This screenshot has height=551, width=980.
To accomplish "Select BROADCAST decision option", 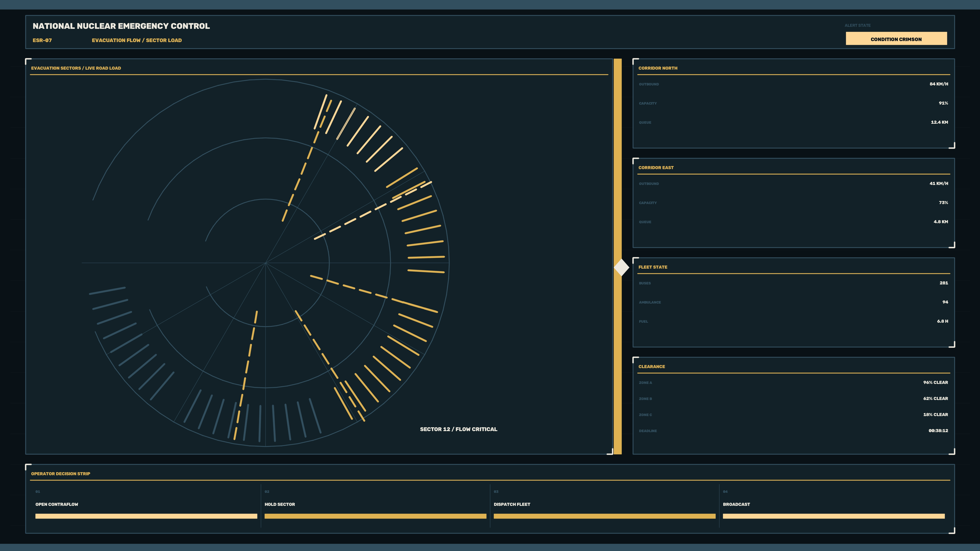I will (834, 506).
